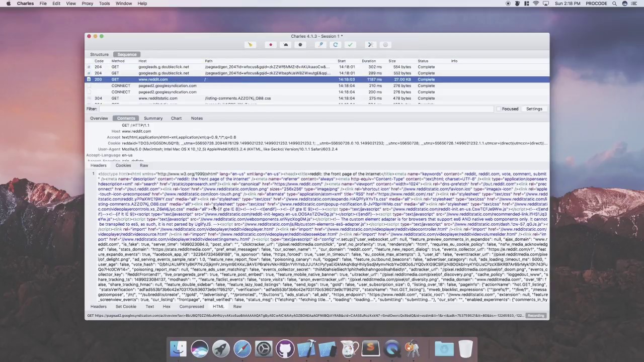Screen dimensions: 644x362
Task: Click the filter Settings button
Action: point(534,109)
